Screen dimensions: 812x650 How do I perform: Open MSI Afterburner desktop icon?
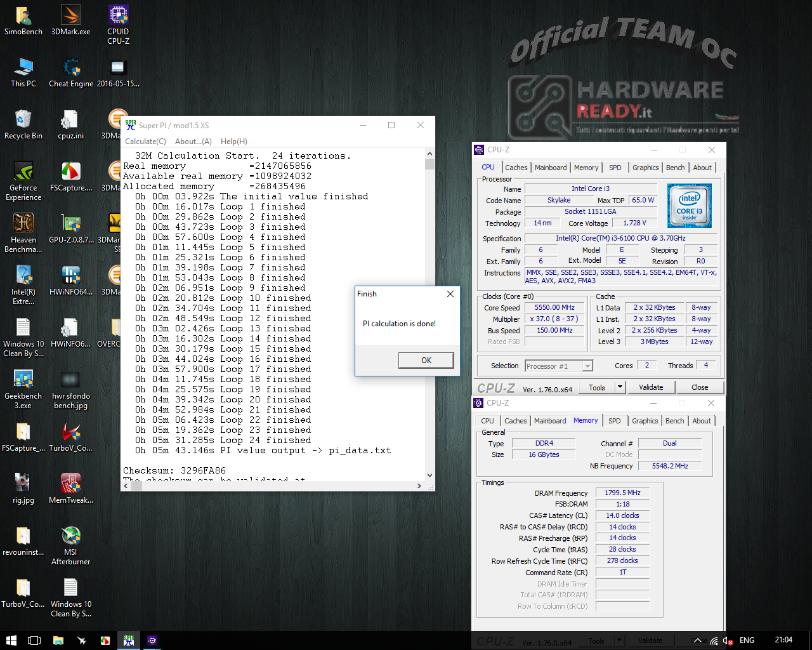[x=71, y=545]
